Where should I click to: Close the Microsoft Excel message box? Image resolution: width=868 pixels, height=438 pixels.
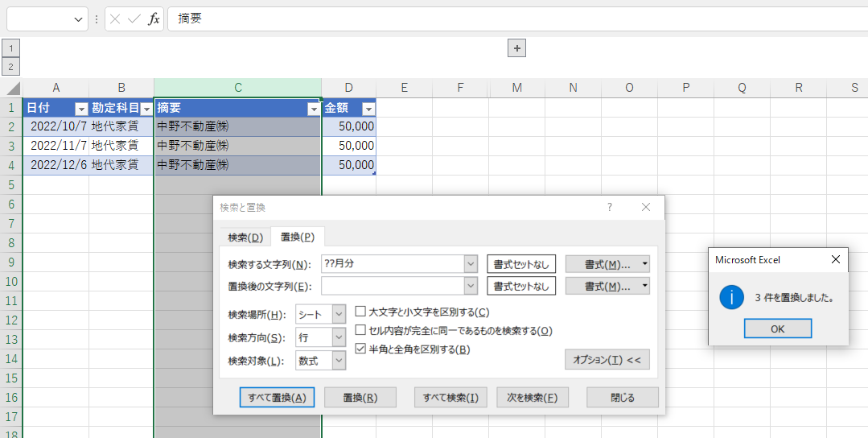click(835, 259)
